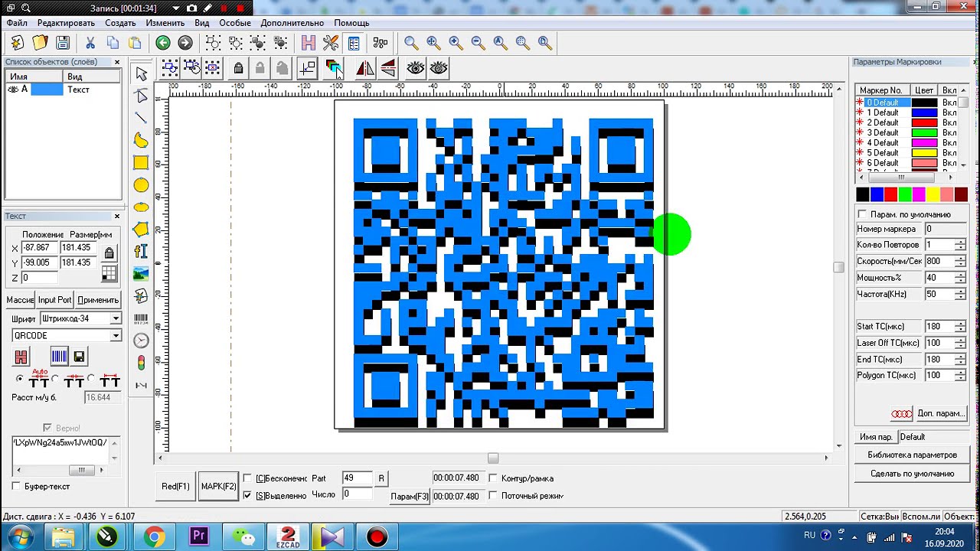Click the Lock object padlock icon
980x551 pixels.
coord(238,68)
